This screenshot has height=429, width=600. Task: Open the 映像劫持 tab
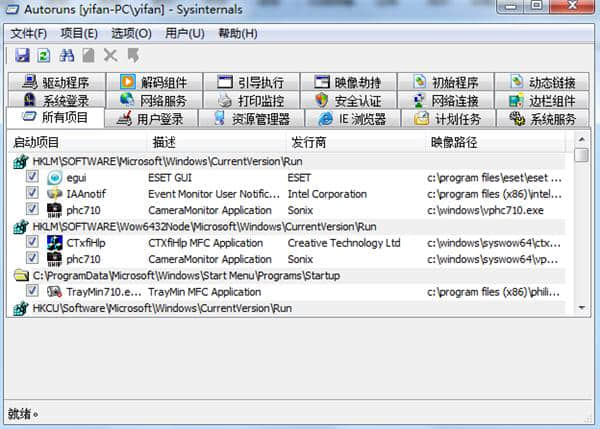pyautogui.click(x=349, y=82)
